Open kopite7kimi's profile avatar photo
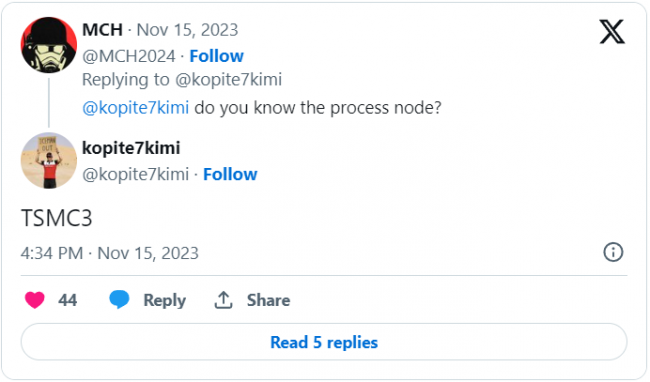Screen dimensions: 650x382 click(49, 161)
